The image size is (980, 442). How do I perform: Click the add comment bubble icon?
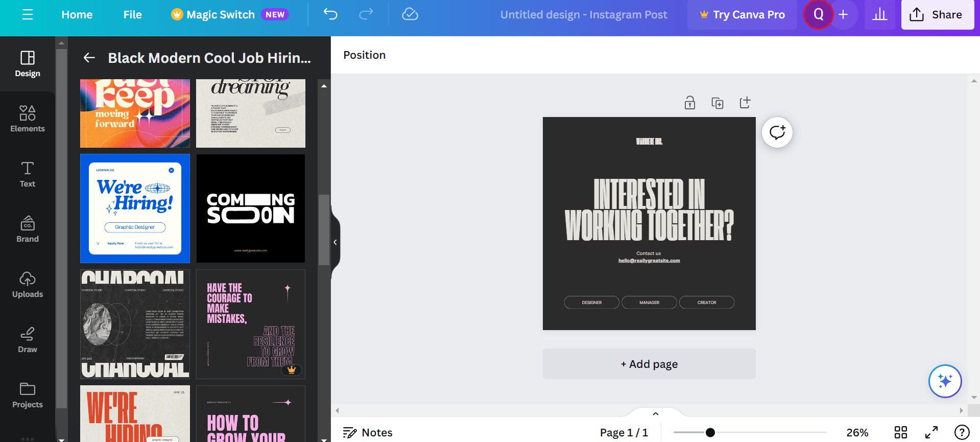pos(777,132)
